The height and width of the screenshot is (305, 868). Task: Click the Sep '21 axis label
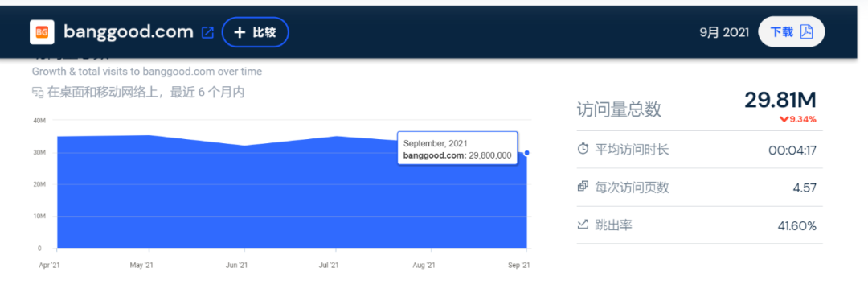519,266
